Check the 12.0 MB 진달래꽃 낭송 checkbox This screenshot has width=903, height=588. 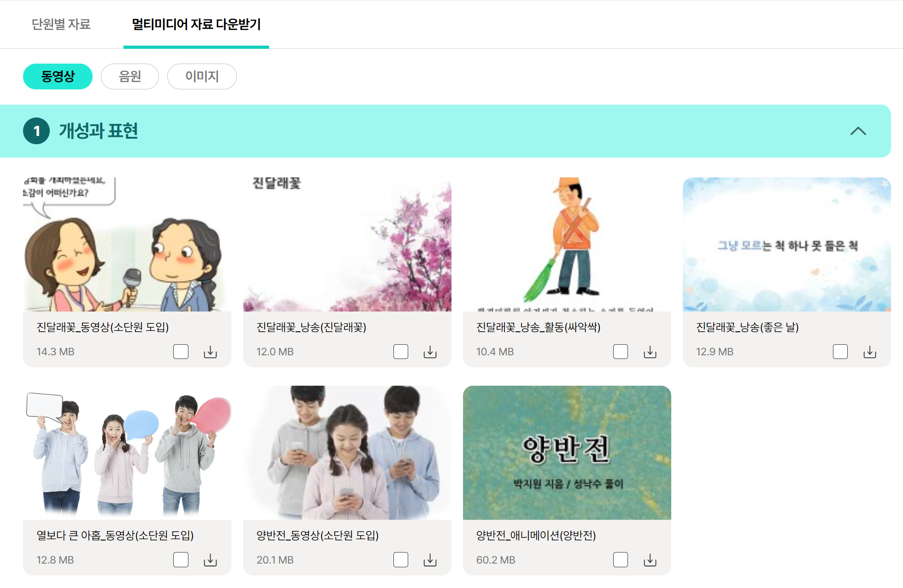(401, 352)
